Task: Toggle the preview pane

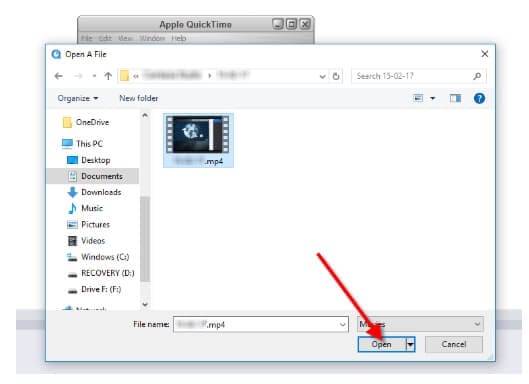Action: [x=455, y=98]
